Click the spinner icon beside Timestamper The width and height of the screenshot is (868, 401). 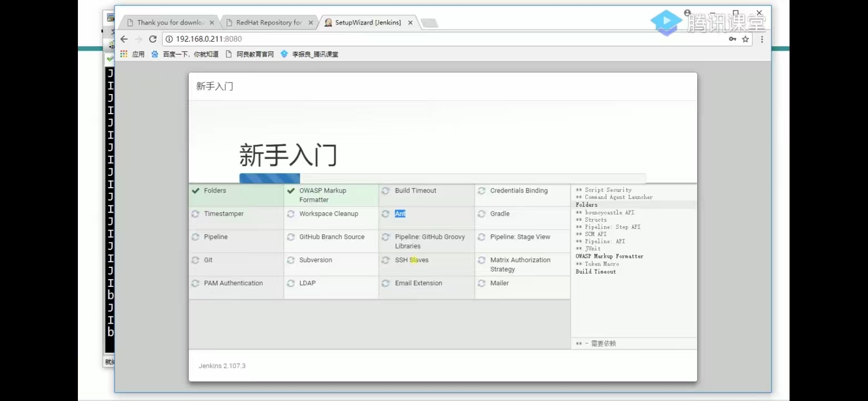coord(195,214)
